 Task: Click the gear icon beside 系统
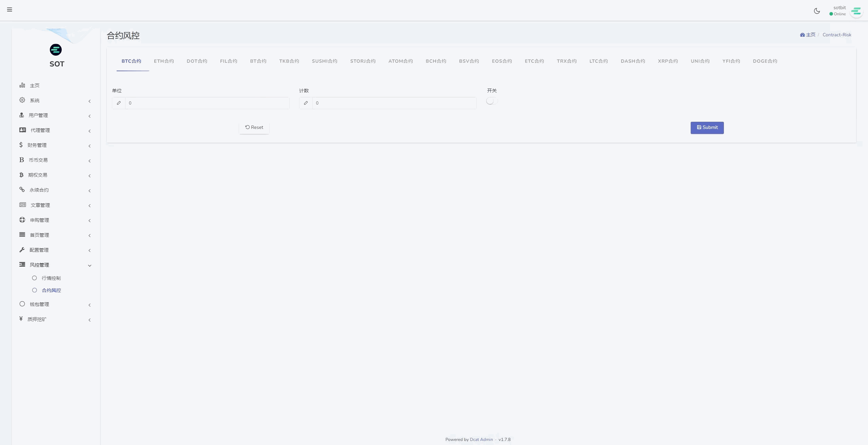[22, 100]
